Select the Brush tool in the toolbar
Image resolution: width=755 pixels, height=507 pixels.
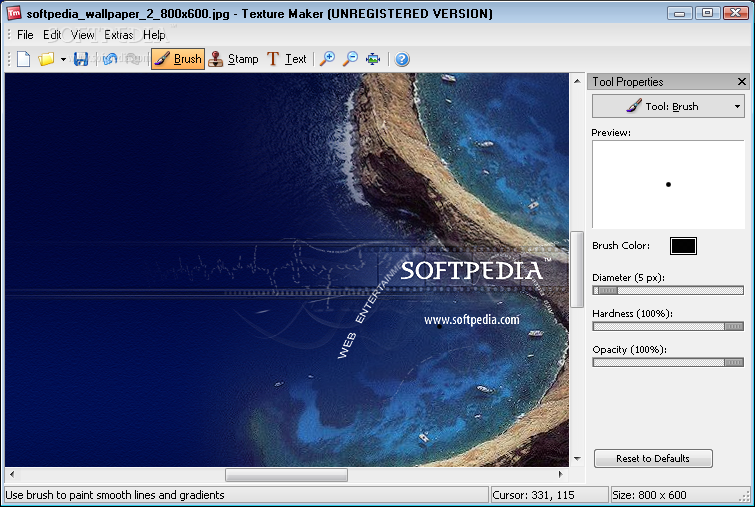[x=178, y=59]
